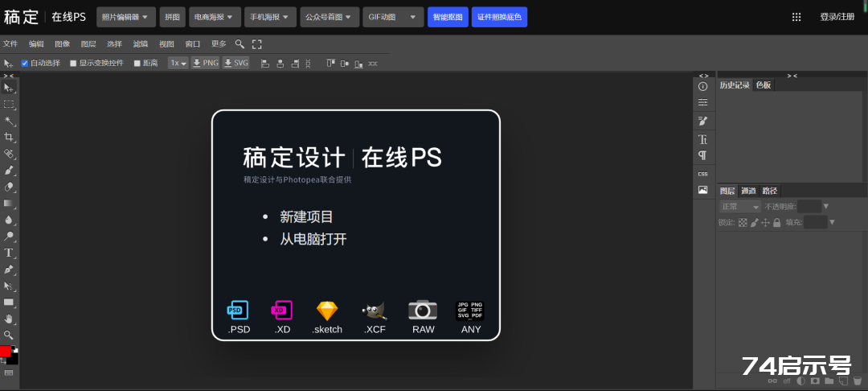868x391 pixels.
Task: Open the 滤镜 menu
Action: (x=141, y=43)
